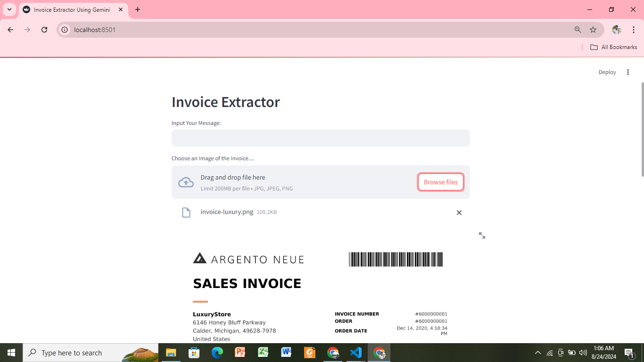Click the document icon beside invoice-luxury.png
Viewport: 644px width, 362px height.
[186, 212]
